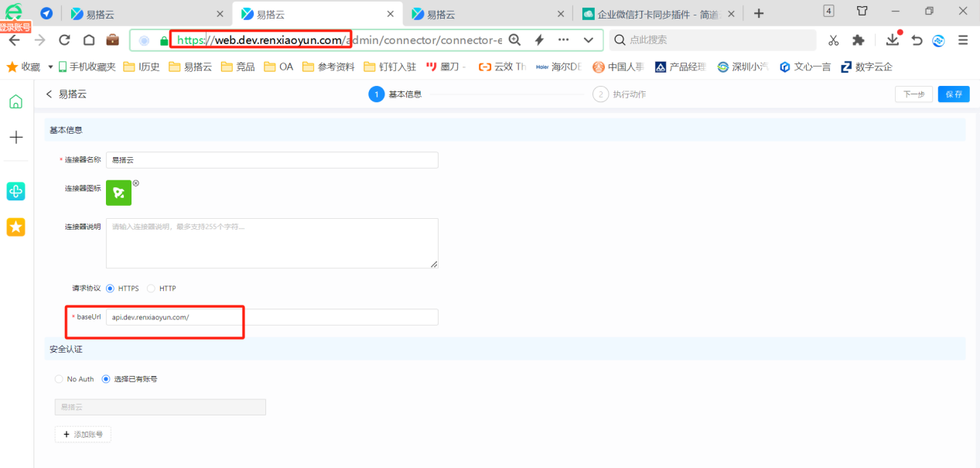Expand the 收藏 dropdown arrow

pyautogui.click(x=51, y=67)
